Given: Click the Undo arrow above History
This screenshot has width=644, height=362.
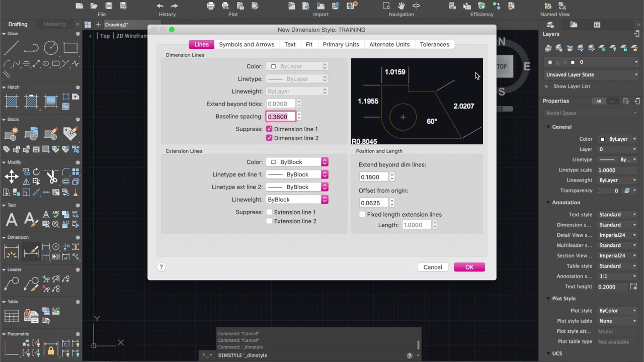Looking at the screenshot, I should (x=160, y=6).
